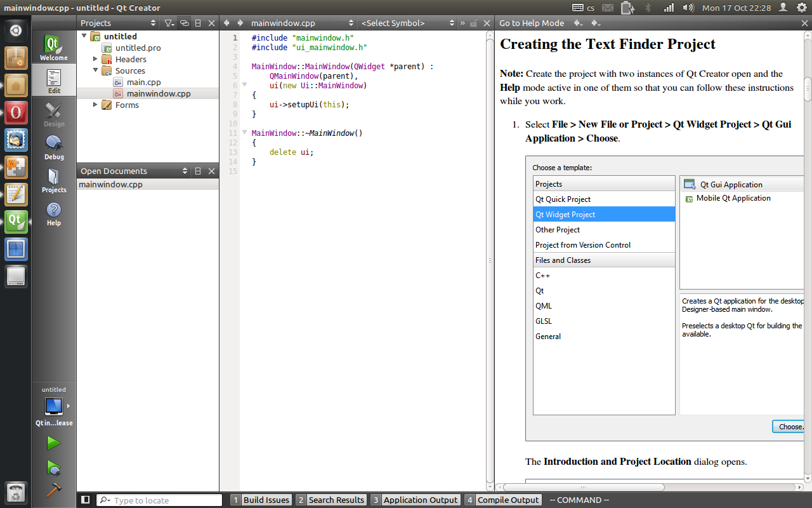Go back in editor navigation history

(x=226, y=23)
